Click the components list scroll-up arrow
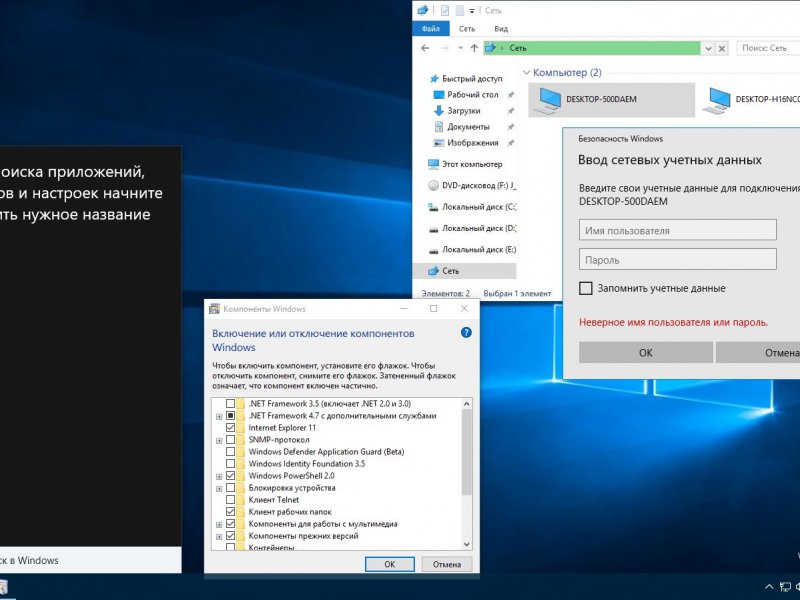 coord(466,404)
